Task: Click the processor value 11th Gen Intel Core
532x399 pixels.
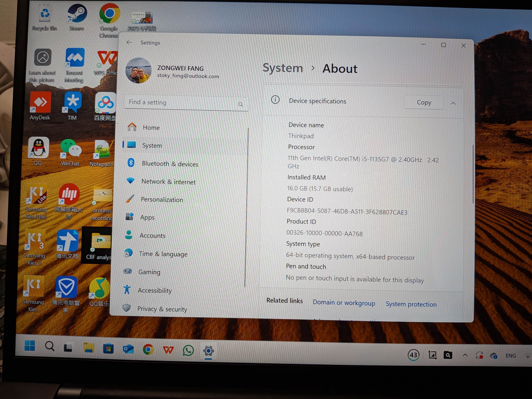Action: (x=363, y=162)
